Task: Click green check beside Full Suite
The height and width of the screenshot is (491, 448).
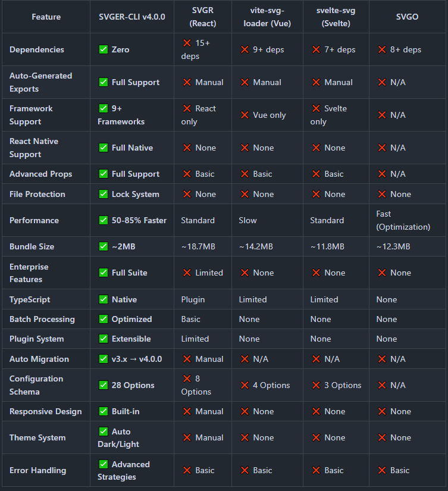Action: [104, 273]
